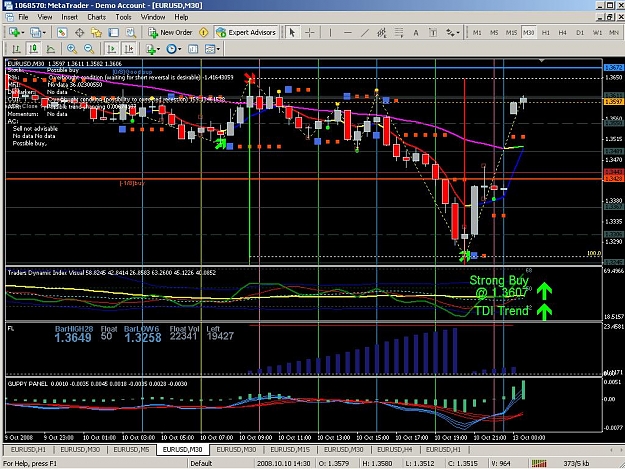Open the File menu
The width and height of the screenshot is (625, 469).
pos(24,17)
